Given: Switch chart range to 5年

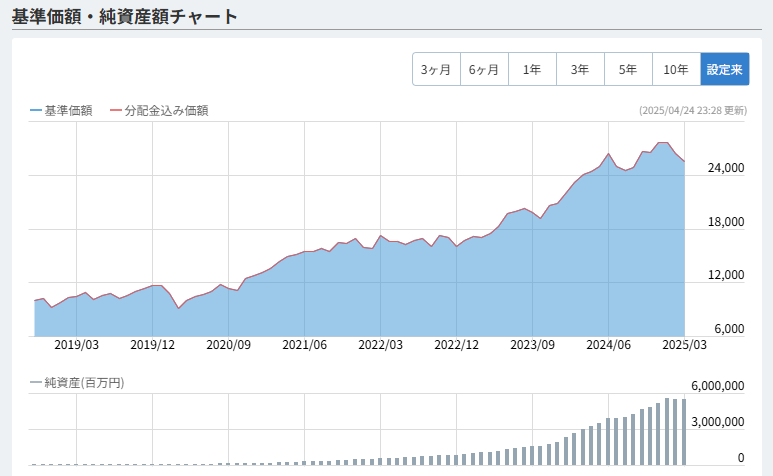Looking at the screenshot, I should click(x=628, y=69).
